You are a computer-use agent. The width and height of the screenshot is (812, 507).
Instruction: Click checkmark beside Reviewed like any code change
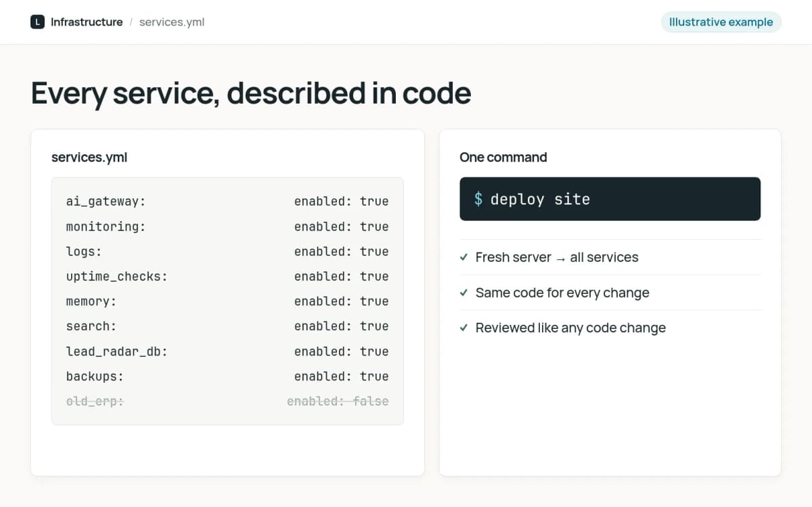pyautogui.click(x=464, y=328)
